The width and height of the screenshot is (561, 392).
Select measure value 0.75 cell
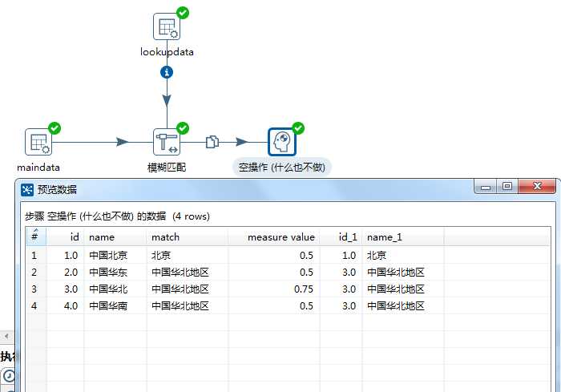point(274,289)
